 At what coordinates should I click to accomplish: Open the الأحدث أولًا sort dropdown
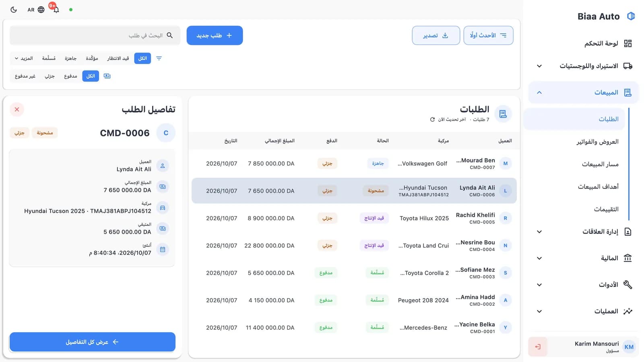tap(488, 35)
